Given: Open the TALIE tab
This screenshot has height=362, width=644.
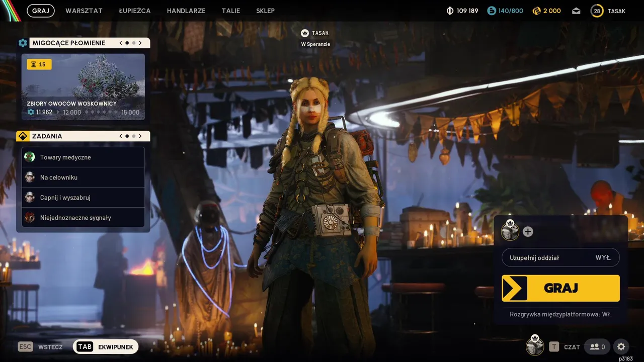Looking at the screenshot, I should (231, 11).
